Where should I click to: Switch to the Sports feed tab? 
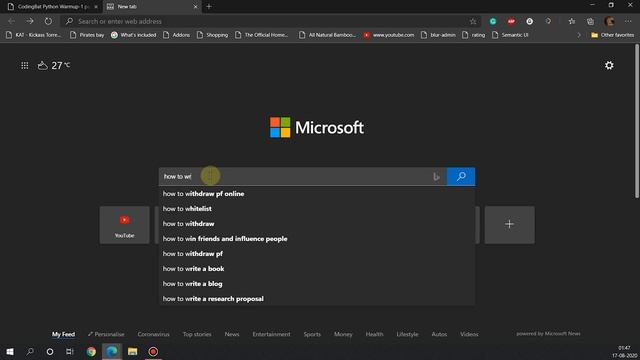(312, 334)
